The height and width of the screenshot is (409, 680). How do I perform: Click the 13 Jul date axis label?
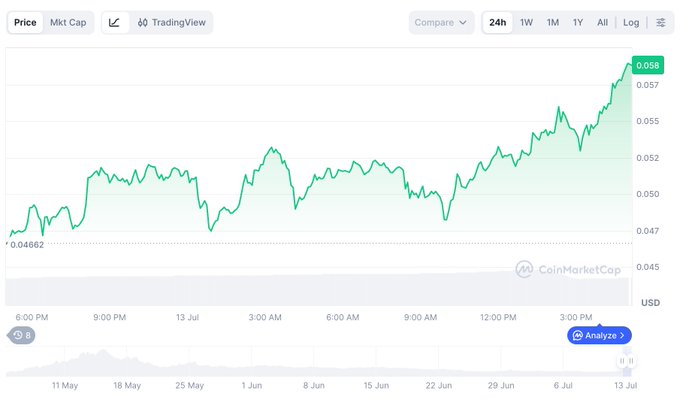pyautogui.click(x=187, y=317)
